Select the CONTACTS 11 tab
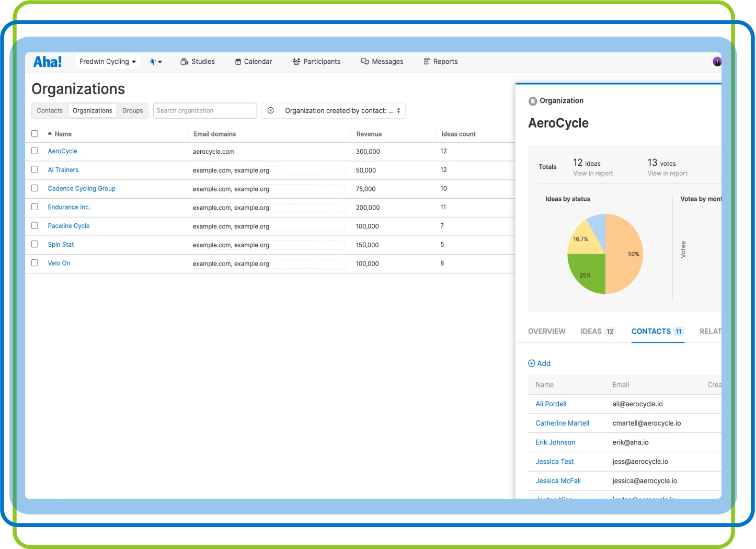The image size is (756, 549). pyautogui.click(x=658, y=331)
